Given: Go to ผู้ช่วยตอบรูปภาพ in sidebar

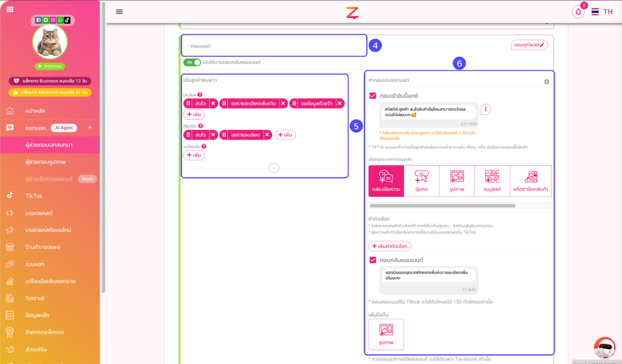Looking at the screenshot, I should pos(46,162).
